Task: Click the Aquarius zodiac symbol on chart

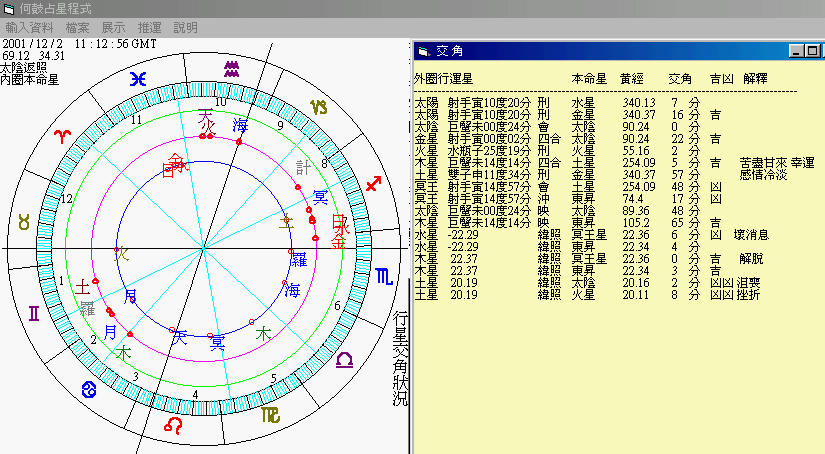Action: coord(232,69)
